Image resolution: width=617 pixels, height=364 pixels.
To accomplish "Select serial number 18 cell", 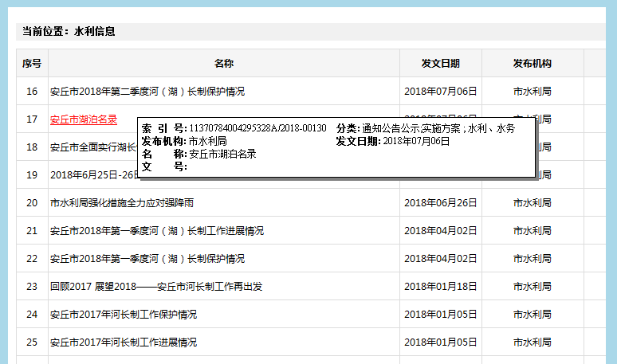I will [32, 147].
